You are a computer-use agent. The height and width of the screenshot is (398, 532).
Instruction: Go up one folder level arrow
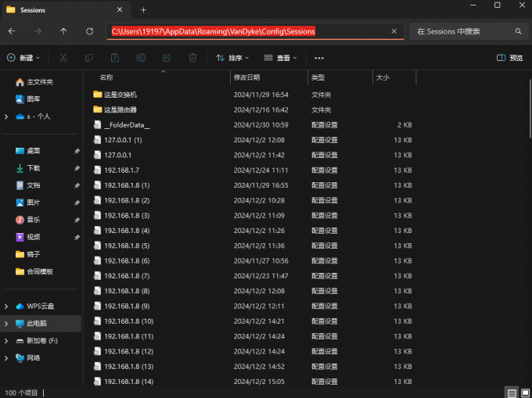pos(63,31)
